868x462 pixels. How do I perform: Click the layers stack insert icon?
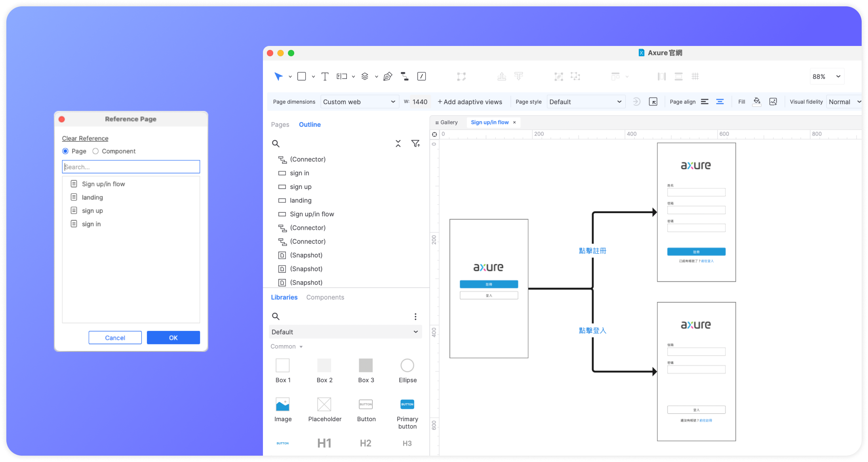pyautogui.click(x=365, y=76)
